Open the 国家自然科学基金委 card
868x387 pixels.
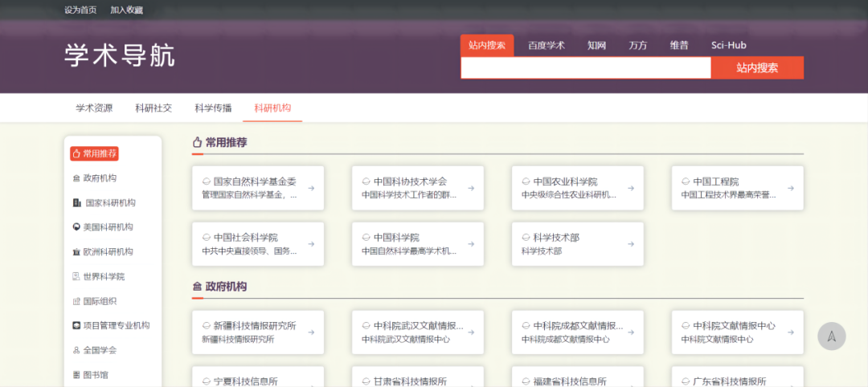(258, 188)
